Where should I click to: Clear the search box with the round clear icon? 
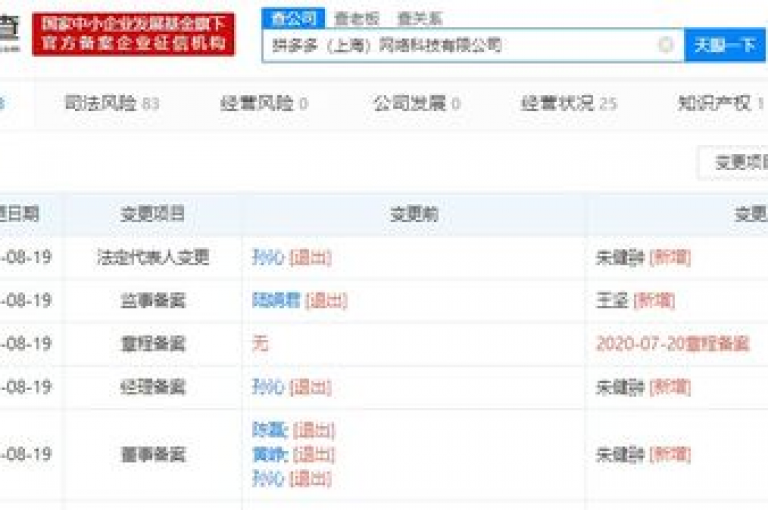point(666,45)
